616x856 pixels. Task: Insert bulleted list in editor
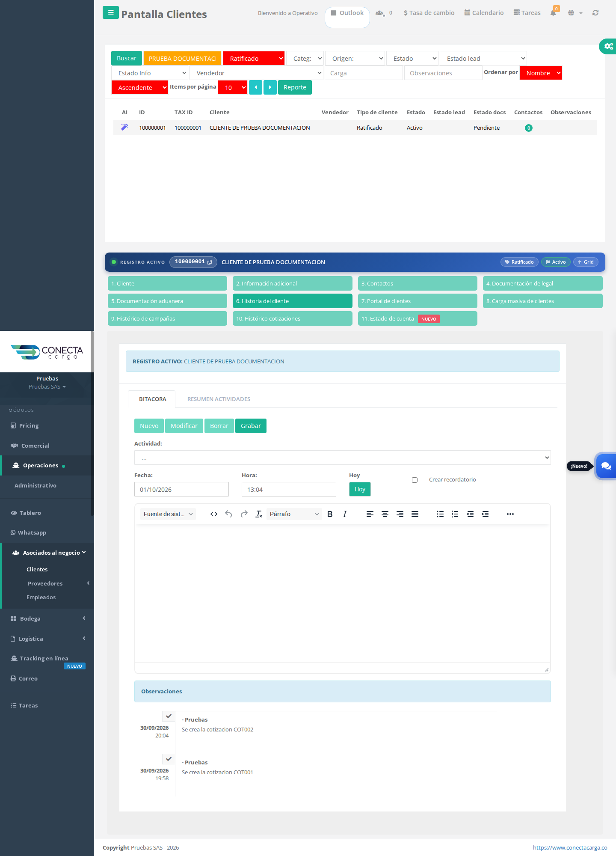point(440,514)
